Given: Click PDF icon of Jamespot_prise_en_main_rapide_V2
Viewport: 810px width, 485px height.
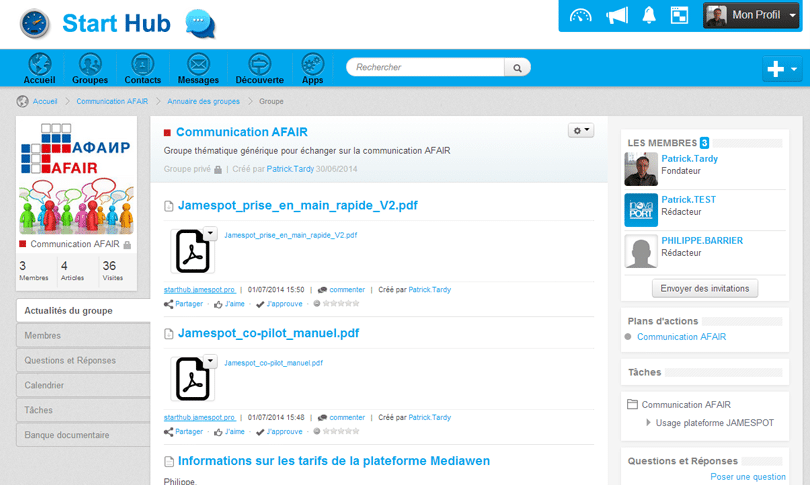Looking at the screenshot, I should pos(192,252).
